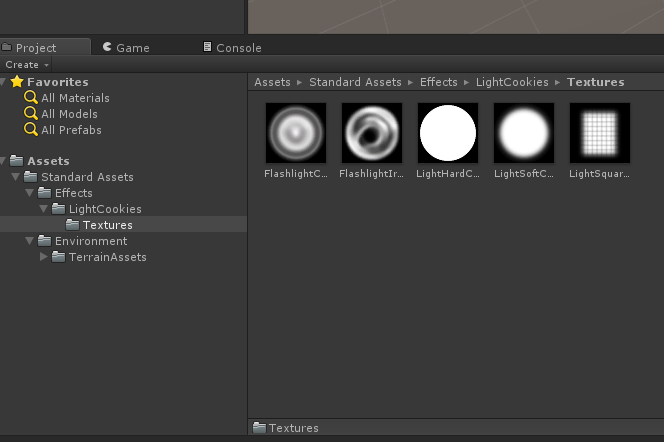Screen dimensions: 664x442
Task: Click Textures folder icon in bottom bar
Action: coord(259,427)
